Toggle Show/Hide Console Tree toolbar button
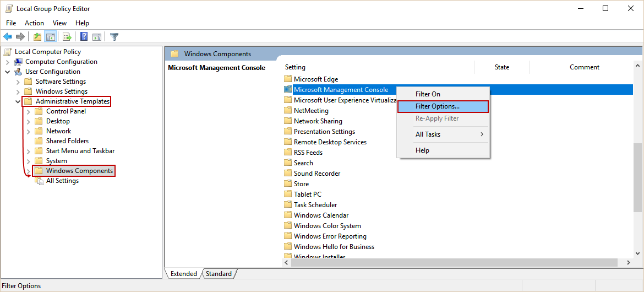644x292 pixels. (x=51, y=37)
